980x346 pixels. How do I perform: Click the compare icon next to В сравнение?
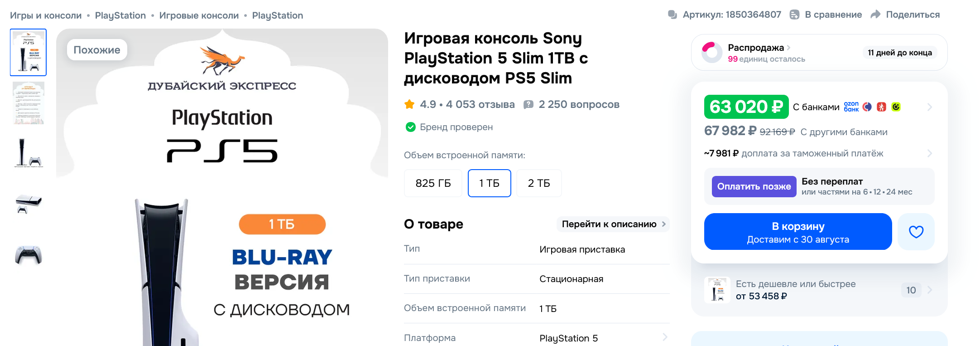coord(794,15)
